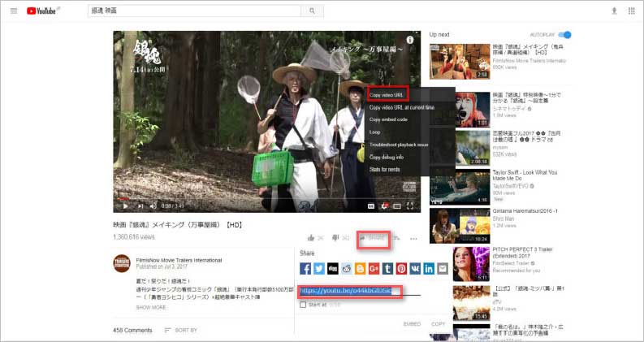Share to LinkedIn
Viewport: 644px width, 342px height.
click(x=429, y=269)
